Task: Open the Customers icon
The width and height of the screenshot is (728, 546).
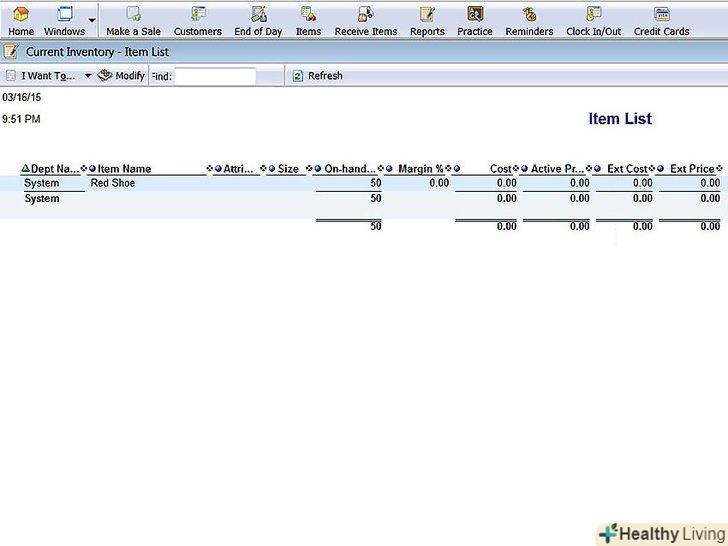Action: click(198, 20)
